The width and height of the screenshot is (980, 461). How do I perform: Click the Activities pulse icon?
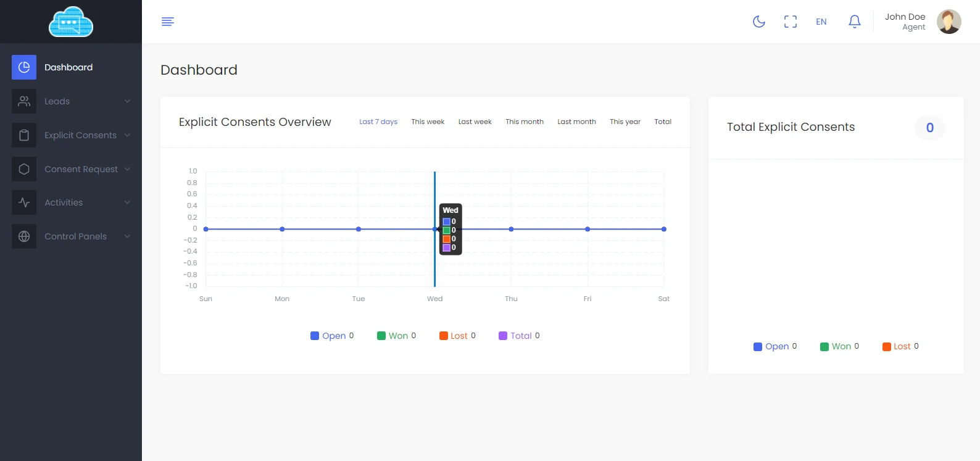pos(24,202)
